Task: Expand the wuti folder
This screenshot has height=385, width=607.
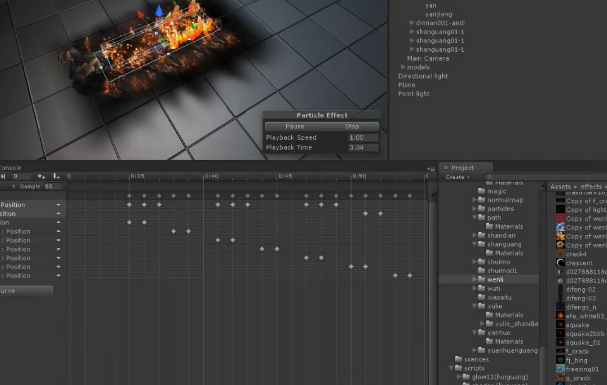Action: coord(474,288)
